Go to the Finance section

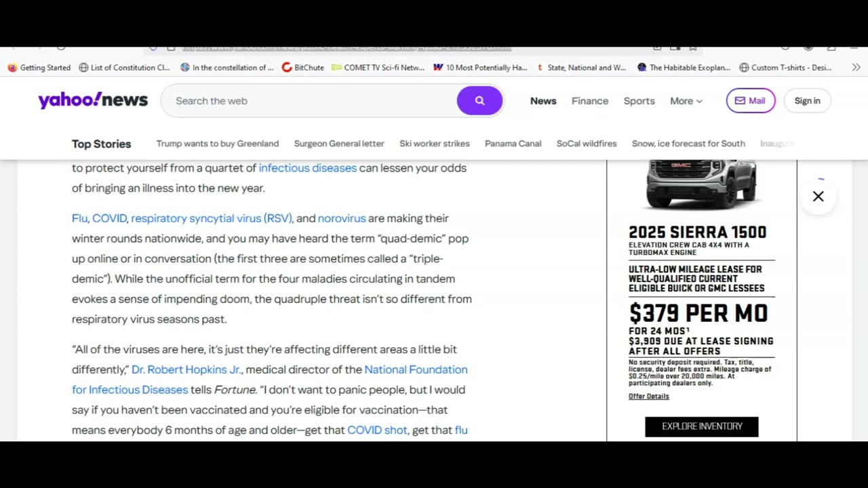[590, 101]
